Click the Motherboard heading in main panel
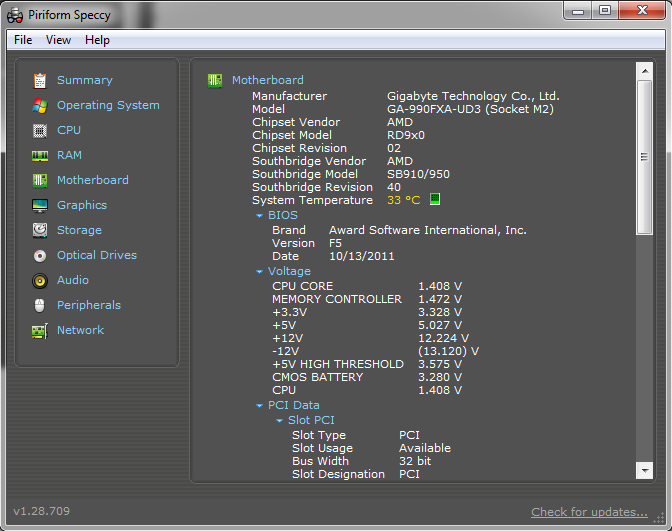Image resolution: width=672 pixels, height=531 pixels. (x=268, y=80)
